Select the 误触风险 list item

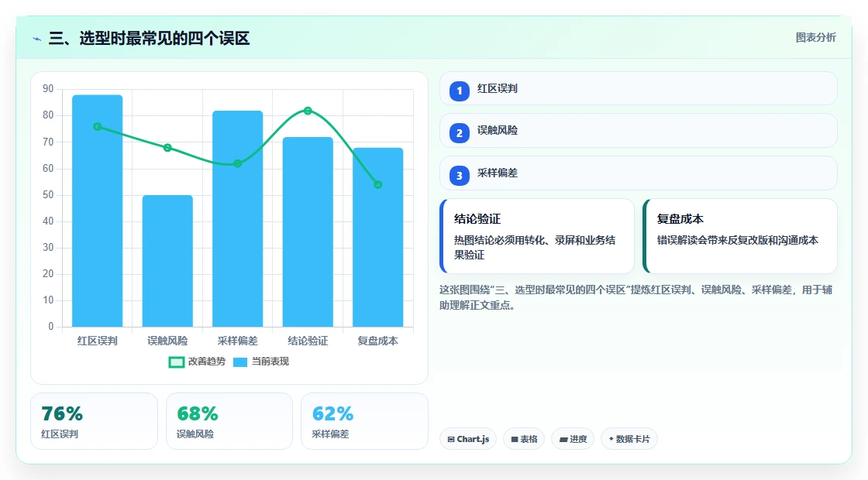pyautogui.click(x=639, y=131)
